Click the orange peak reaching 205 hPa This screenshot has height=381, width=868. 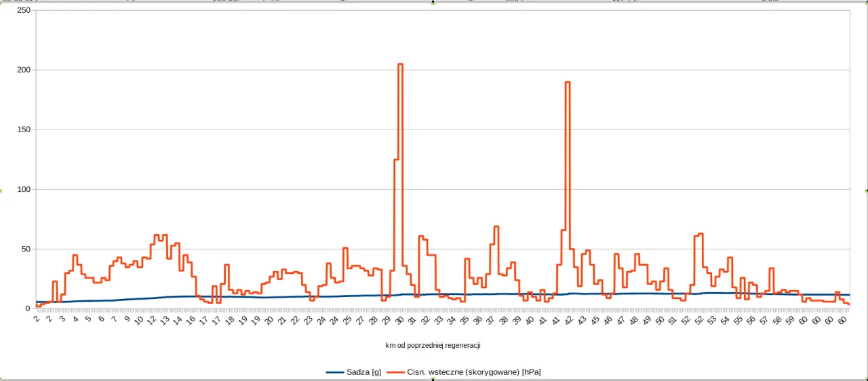400,64
